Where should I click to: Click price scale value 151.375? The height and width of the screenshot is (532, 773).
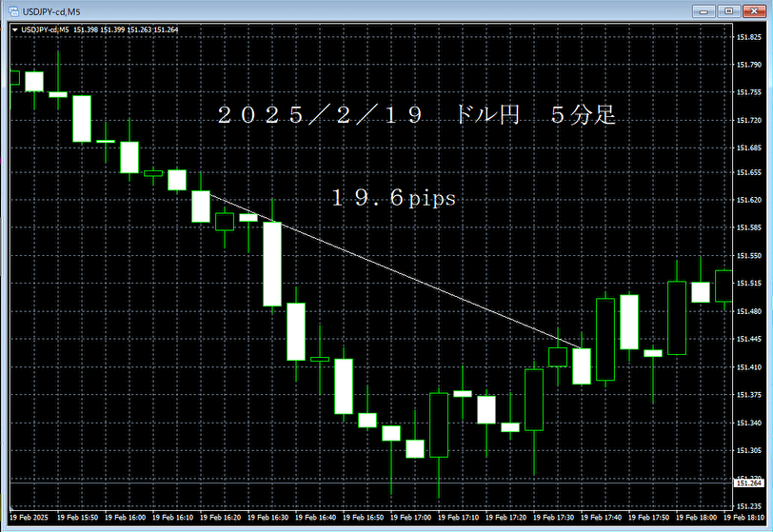coord(749,395)
